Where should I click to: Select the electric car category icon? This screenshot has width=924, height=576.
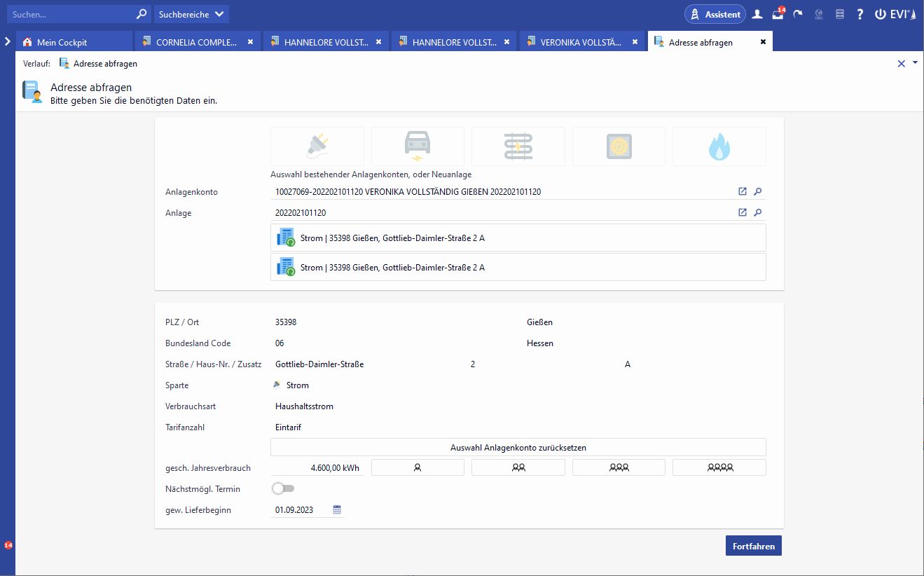[x=418, y=146]
